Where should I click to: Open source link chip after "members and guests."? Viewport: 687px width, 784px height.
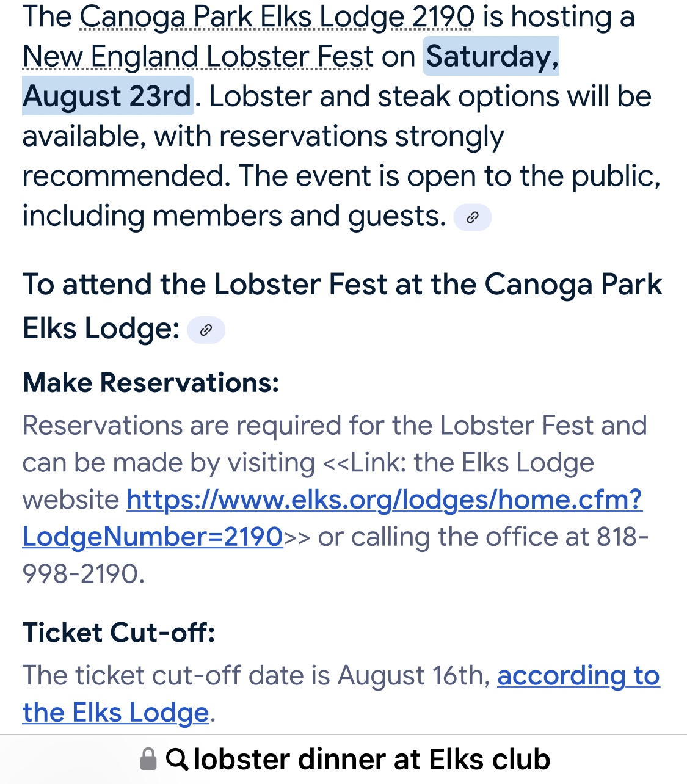472,217
